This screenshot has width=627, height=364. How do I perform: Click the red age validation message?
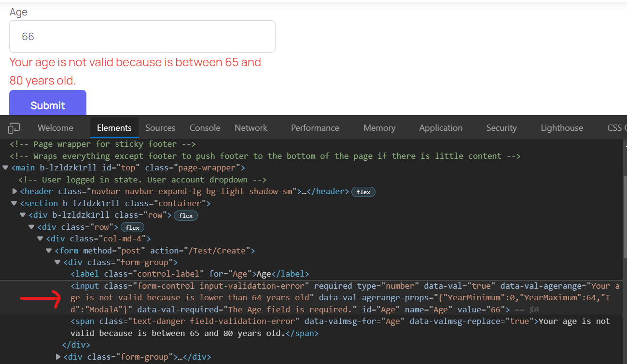pos(135,71)
